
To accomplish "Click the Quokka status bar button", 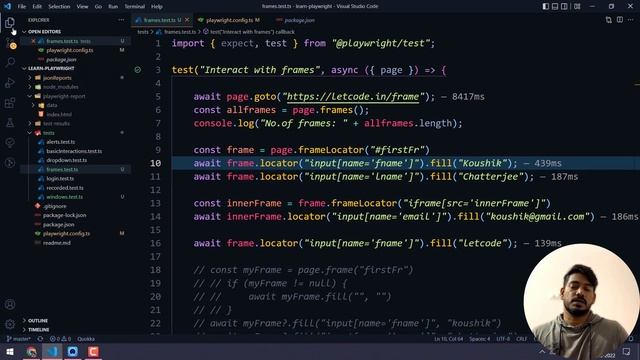I will [86, 339].
